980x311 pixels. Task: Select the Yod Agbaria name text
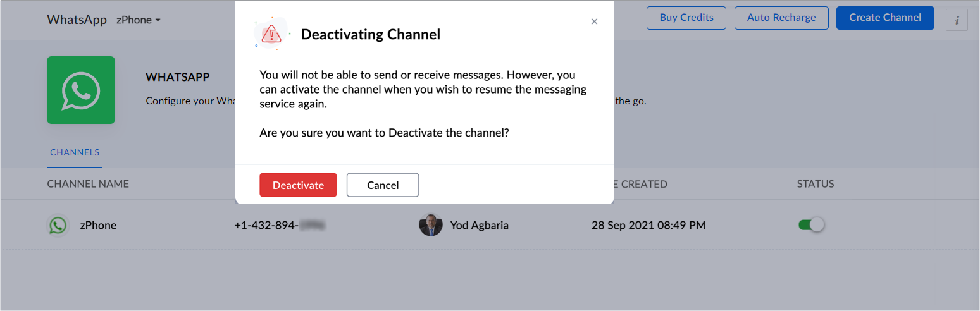479,225
